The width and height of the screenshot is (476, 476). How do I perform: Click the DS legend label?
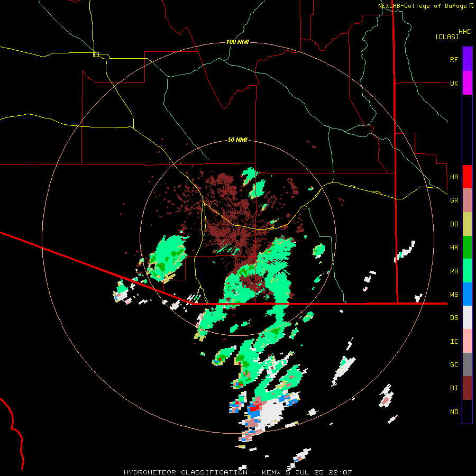454,318
